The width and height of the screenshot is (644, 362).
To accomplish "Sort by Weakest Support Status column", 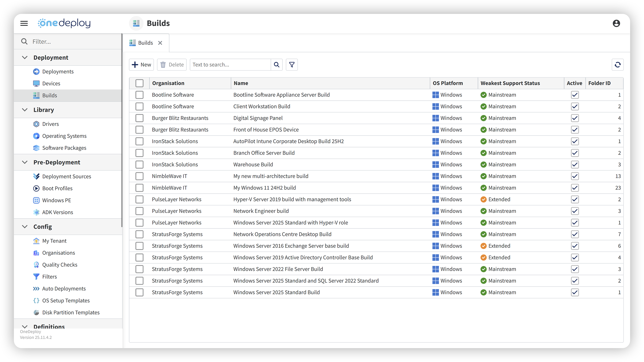I will [x=510, y=83].
